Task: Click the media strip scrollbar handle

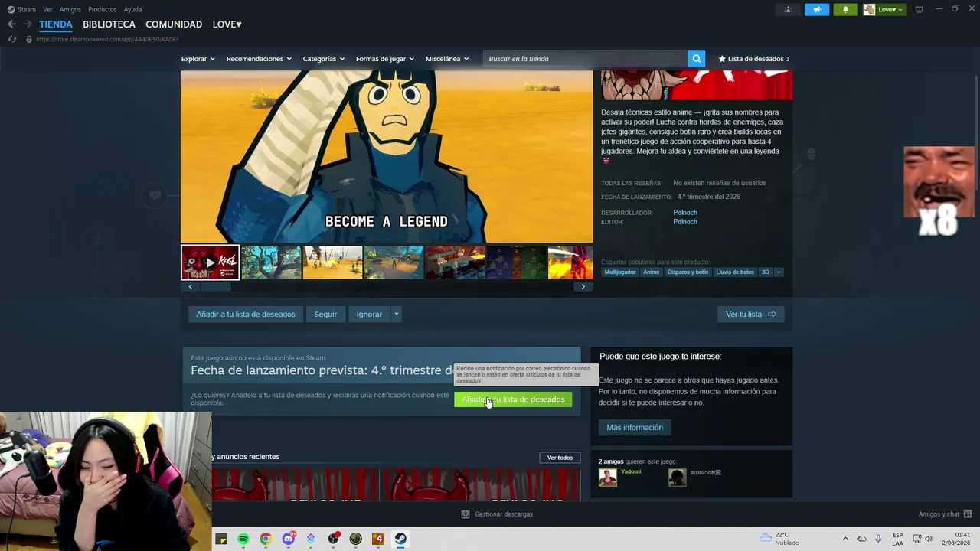Action: point(215,287)
